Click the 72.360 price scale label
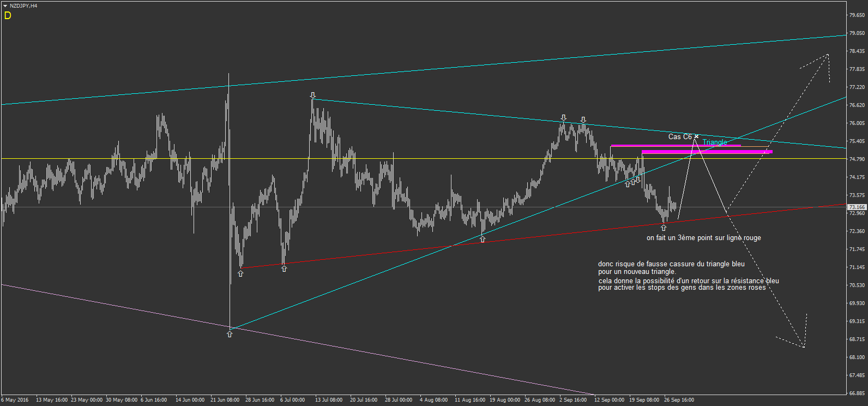 (857, 231)
